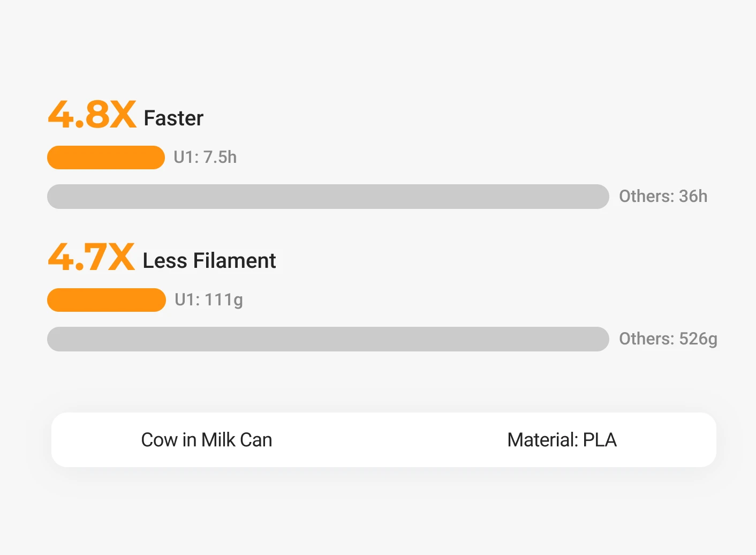Screen dimensions: 756x555
Task: Click the Less Filament heading
Action: coord(209,261)
